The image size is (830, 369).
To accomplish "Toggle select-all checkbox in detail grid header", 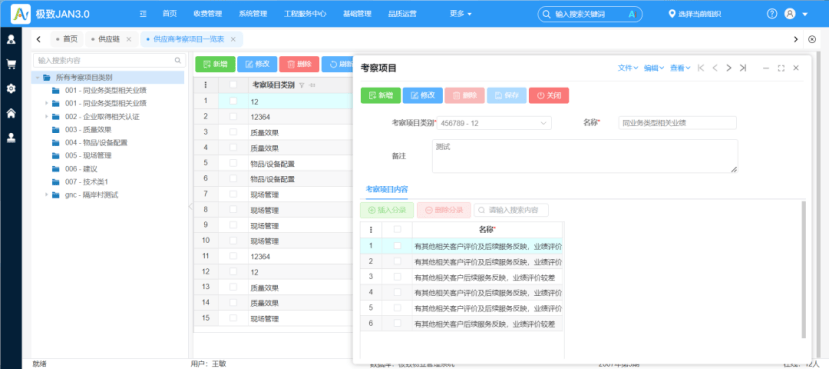I will [397, 229].
